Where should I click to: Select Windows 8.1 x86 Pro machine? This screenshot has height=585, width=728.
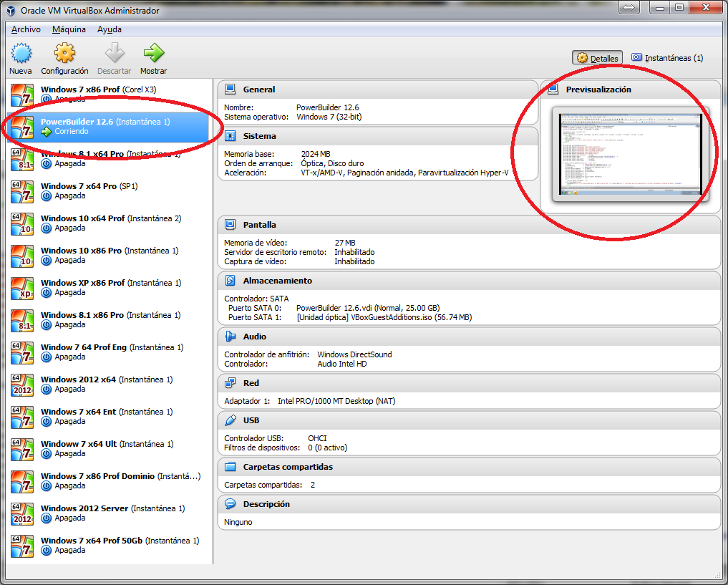[x=109, y=320]
